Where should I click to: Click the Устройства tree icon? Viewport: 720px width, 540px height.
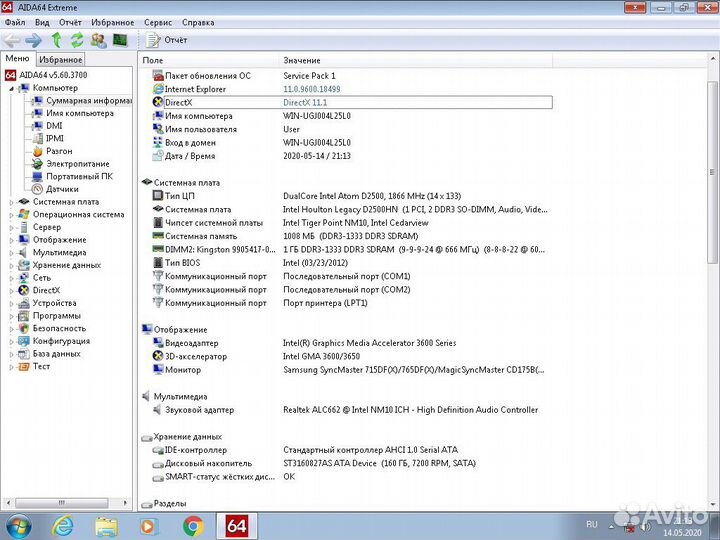pos(23,304)
